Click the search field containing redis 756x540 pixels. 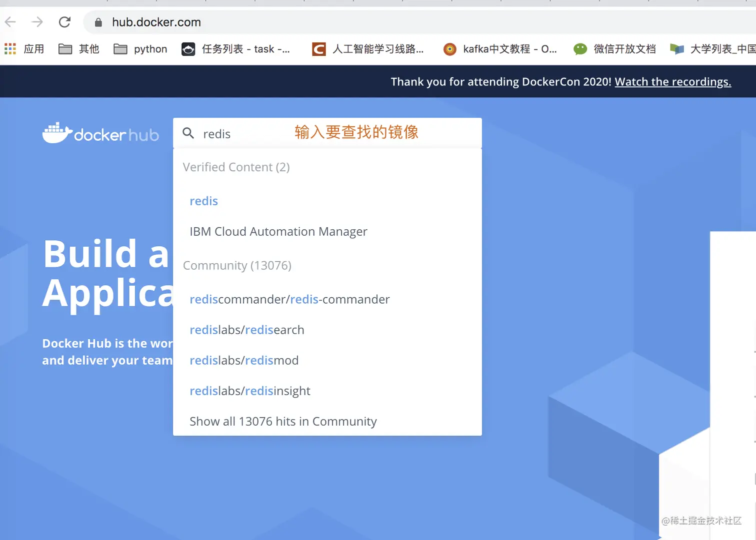coord(327,133)
